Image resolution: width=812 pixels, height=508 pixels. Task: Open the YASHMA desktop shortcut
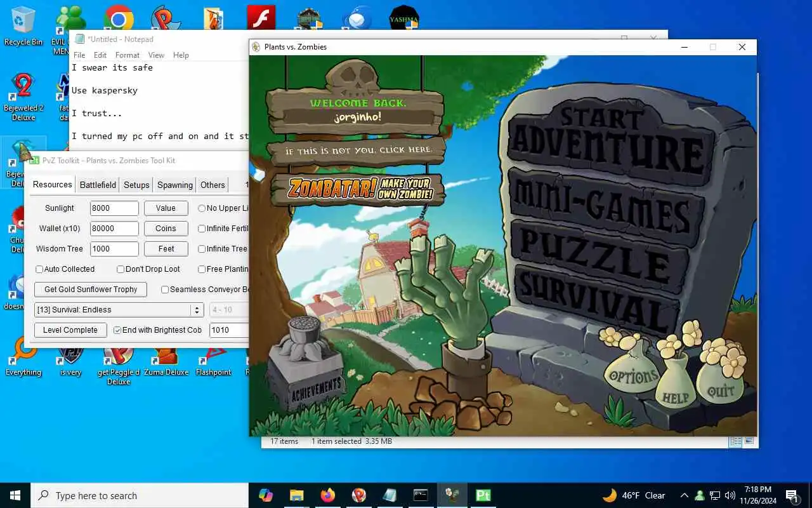click(x=403, y=18)
